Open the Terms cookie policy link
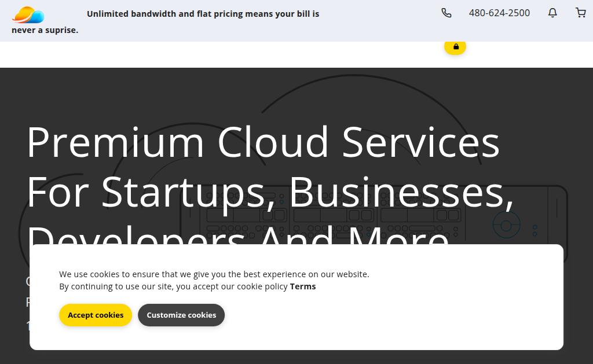The height and width of the screenshot is (364, 593). coord(302,286)
